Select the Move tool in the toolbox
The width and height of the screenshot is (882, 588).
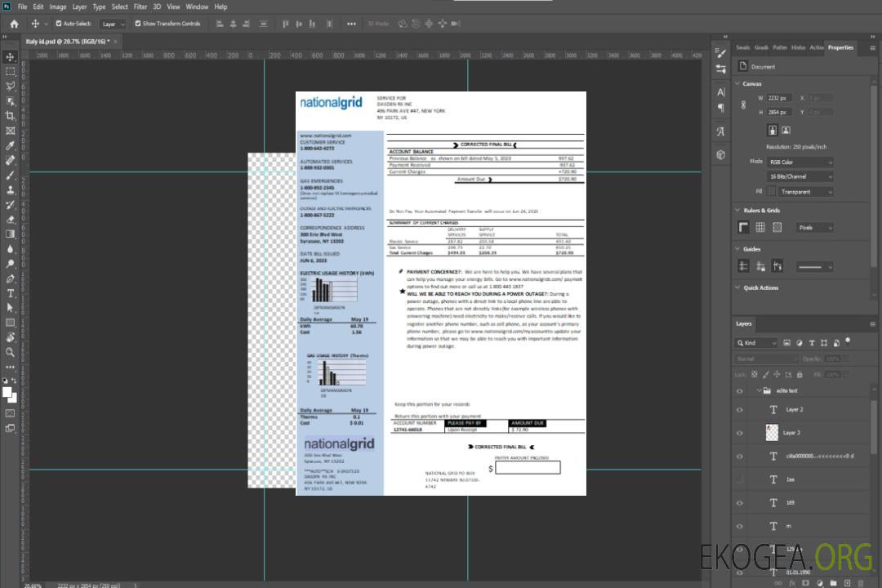coord(10,57)
